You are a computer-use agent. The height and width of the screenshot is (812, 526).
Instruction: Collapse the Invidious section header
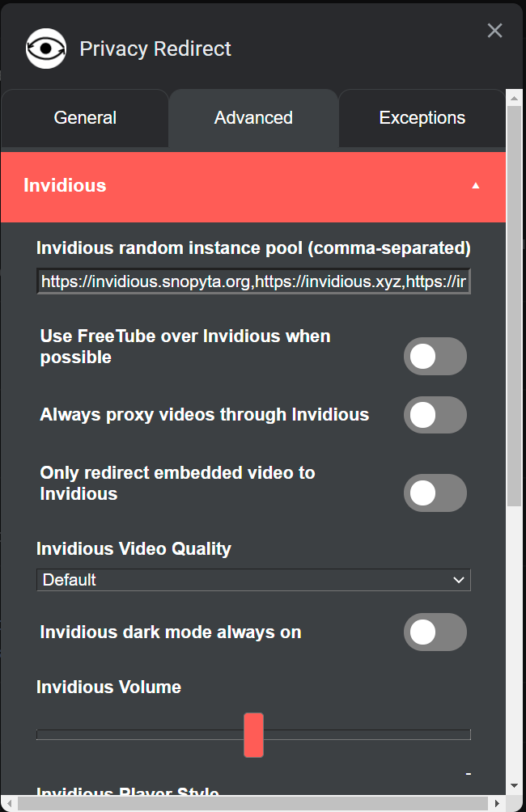(x=243, y=186)
